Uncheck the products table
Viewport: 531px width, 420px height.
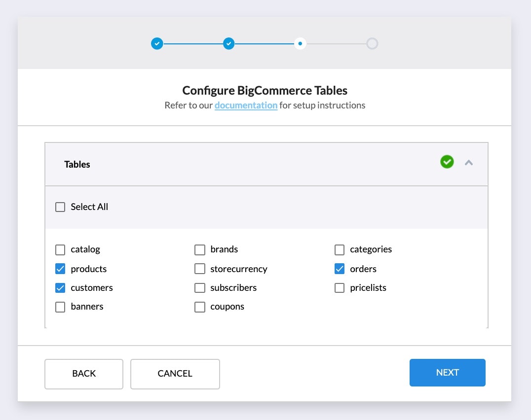(60, 269)
